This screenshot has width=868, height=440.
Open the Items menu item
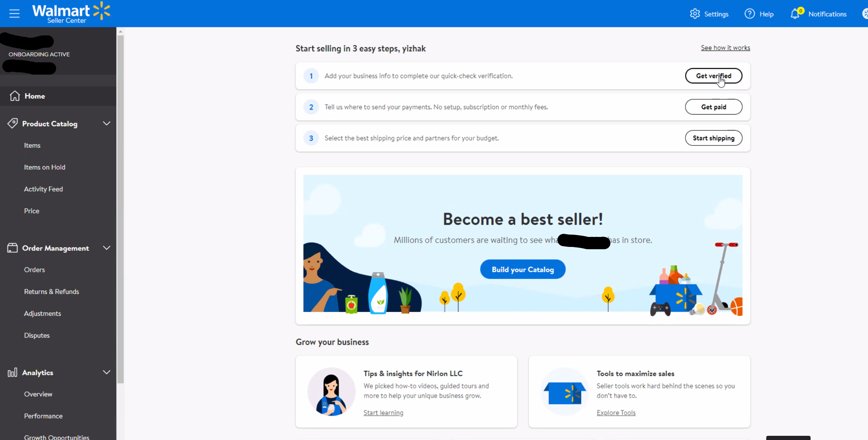pos(32,145)
